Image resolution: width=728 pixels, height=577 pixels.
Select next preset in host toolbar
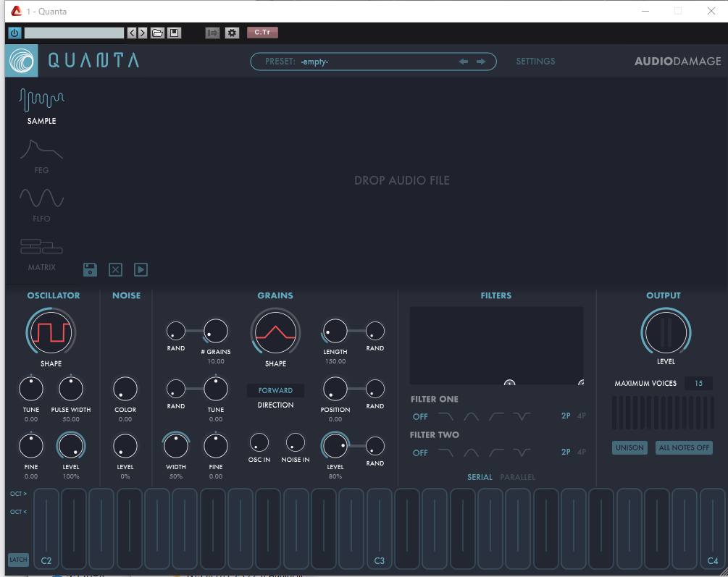tap(143, 33)
